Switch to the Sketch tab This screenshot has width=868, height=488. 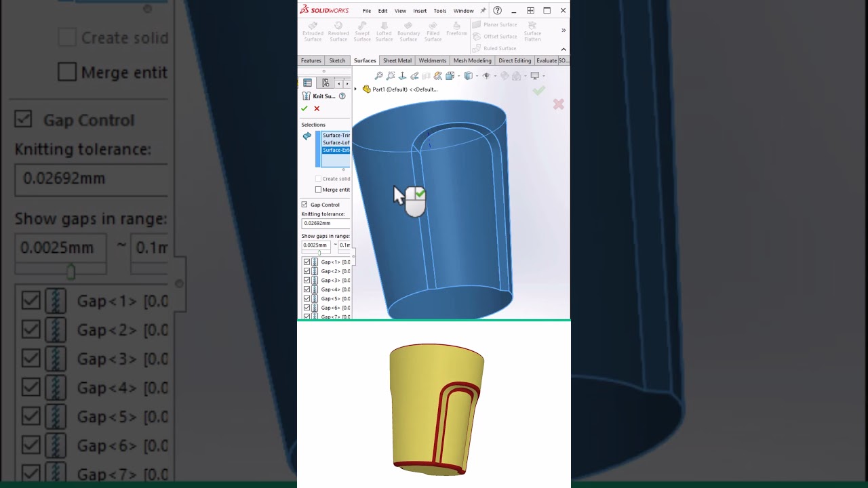point(337,60)
